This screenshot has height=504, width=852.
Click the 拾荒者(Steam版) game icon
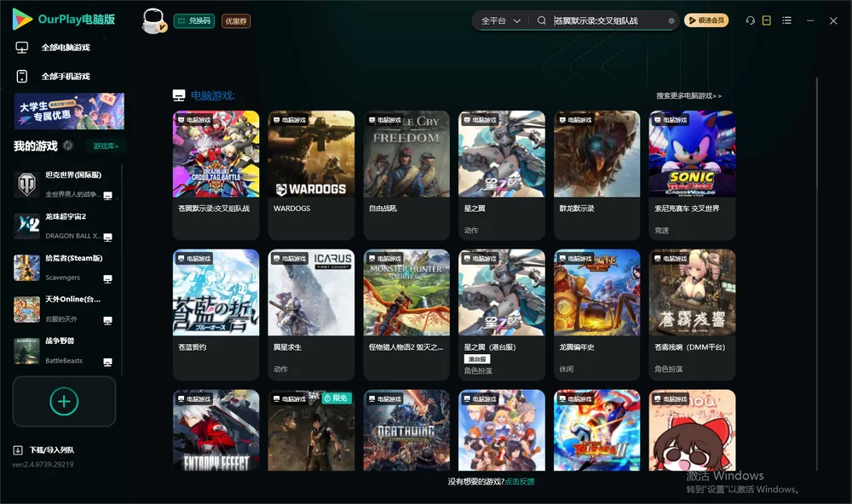26,267
